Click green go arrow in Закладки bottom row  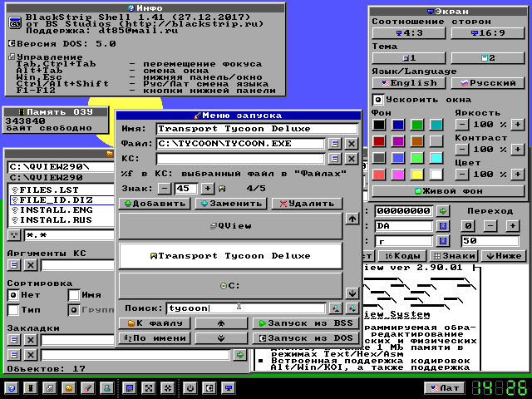point(240,355)
